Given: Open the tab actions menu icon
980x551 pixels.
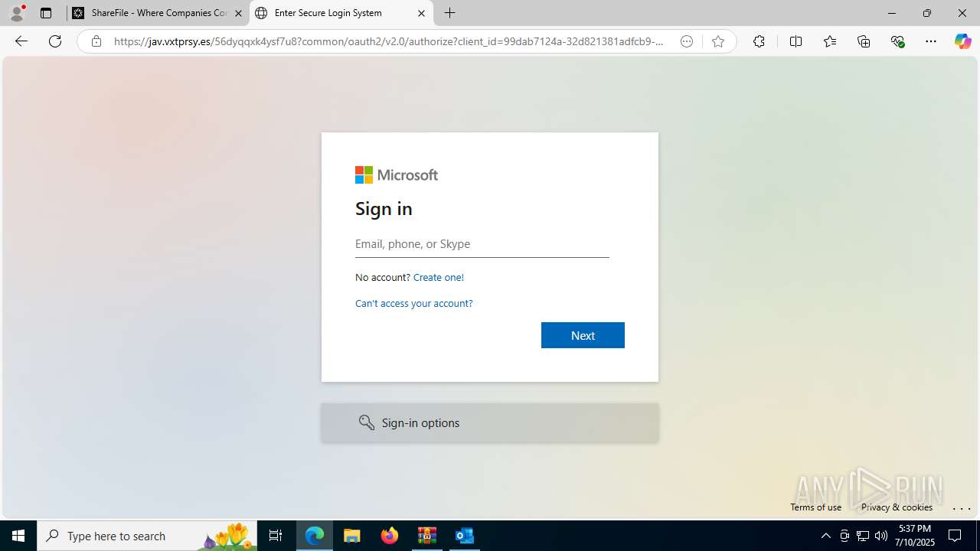Looking at the screenshot, I should coord(46,13).
